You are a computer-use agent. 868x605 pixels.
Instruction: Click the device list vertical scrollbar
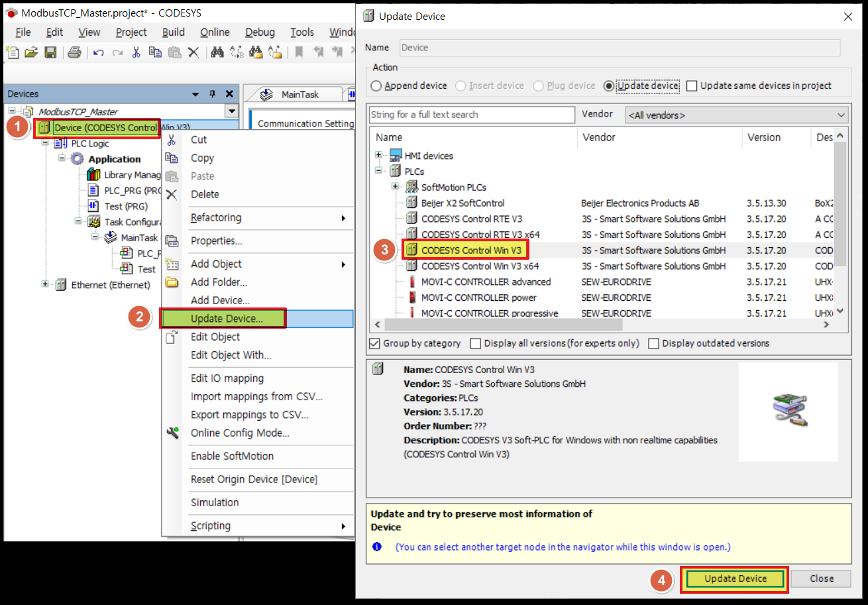coord(840,203)
